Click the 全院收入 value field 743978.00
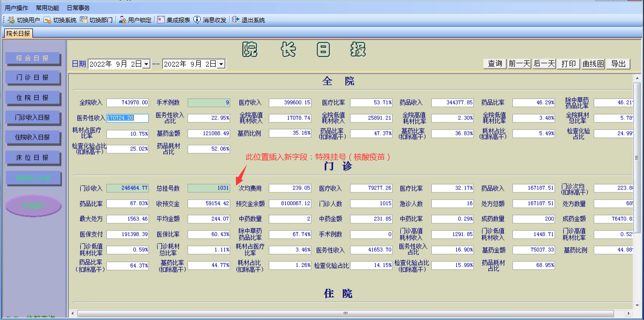This screenshot has height=320, width=644. 128,102
